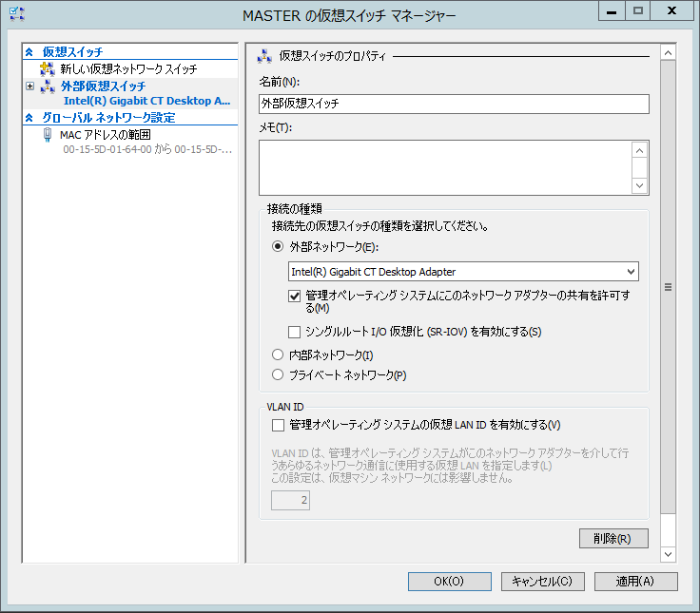This screenshot has width=700, height=613.
Task: Click the 仮想スイッチのプロパティ header icon
Action: click(264, 56)
